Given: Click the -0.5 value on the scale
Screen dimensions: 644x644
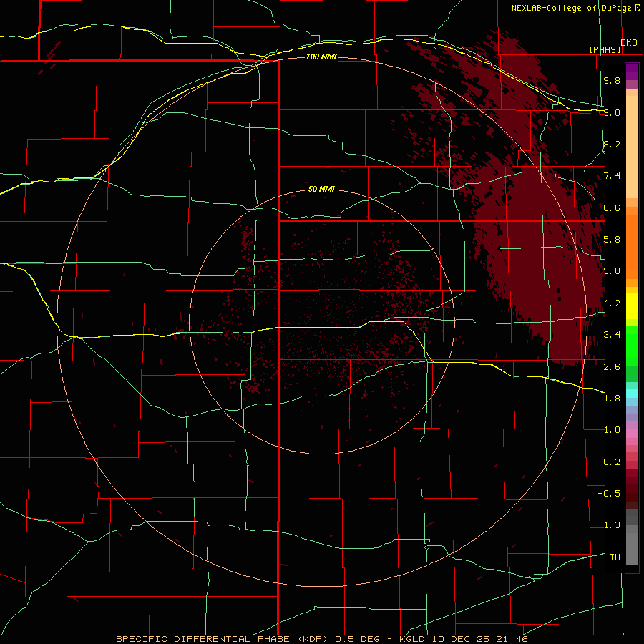Looking at the screenshot, I should point(609,493).
